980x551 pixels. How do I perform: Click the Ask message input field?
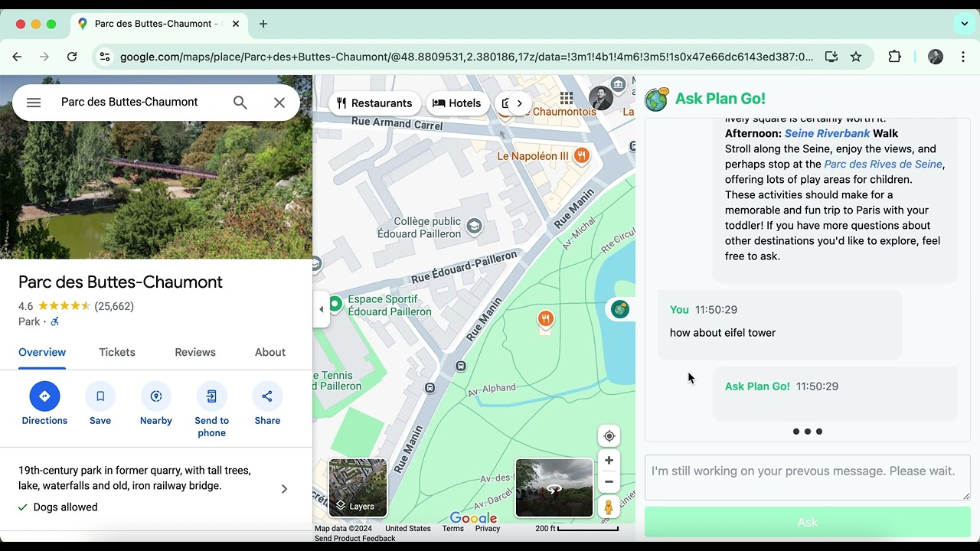point(807,478)
